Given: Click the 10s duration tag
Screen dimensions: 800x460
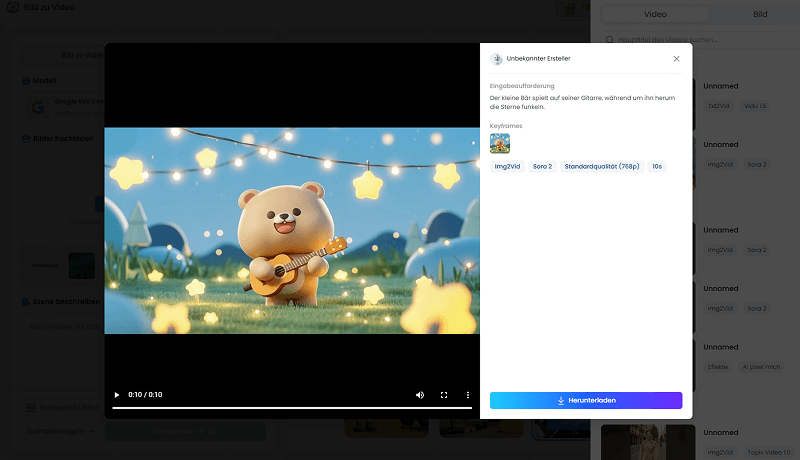Looking at the screenshot, I should (x=657, y=166).
